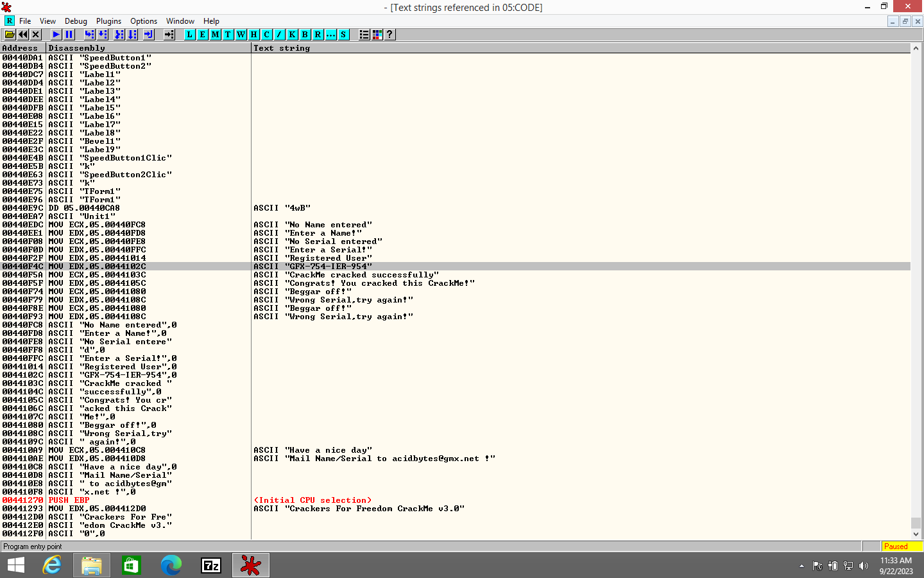
Task: Open 7-Zip from the taskbar
Action: [211, 565]
